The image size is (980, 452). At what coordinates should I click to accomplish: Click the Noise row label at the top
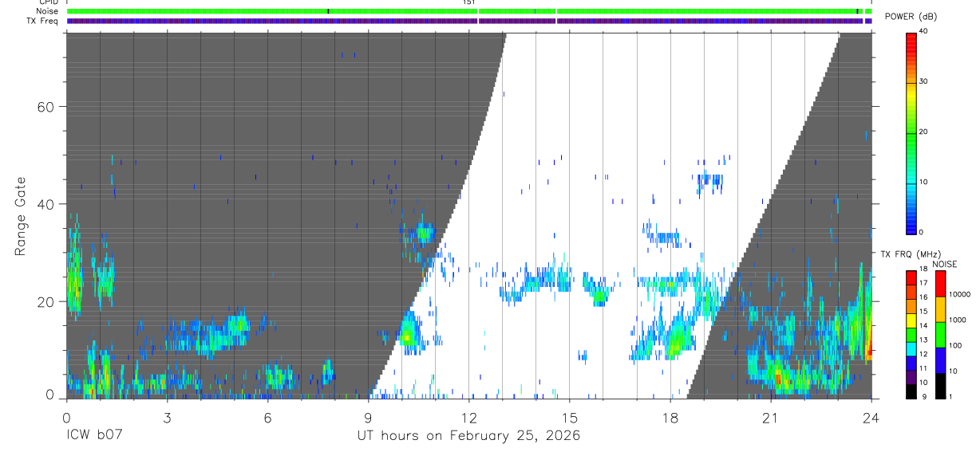(x=46, y=12)
